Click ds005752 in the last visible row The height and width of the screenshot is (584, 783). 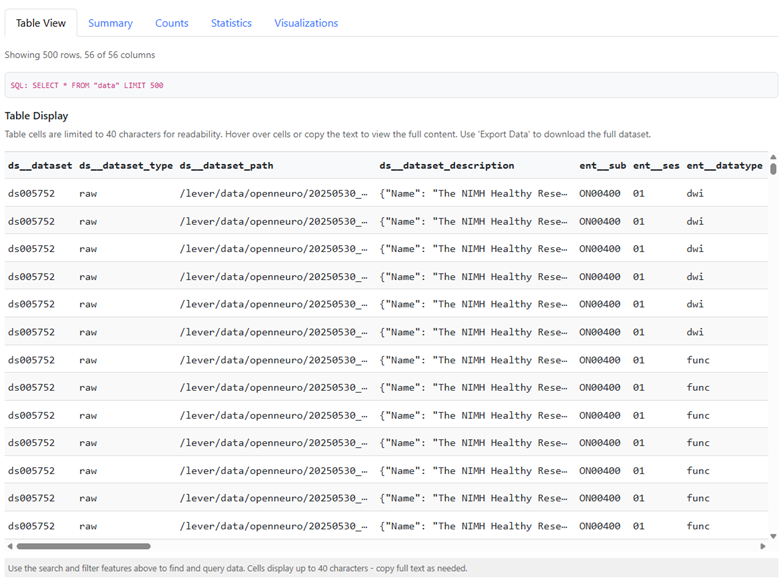pos(31,526)
